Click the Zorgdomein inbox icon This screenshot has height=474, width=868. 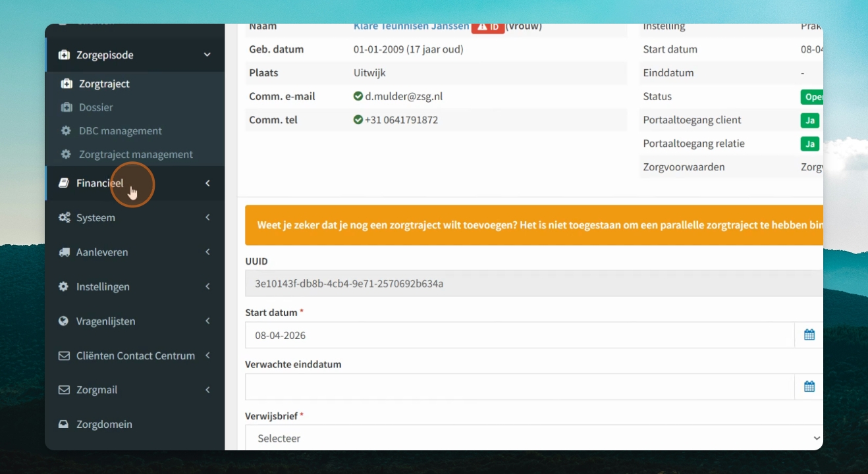tap(64, 425)
